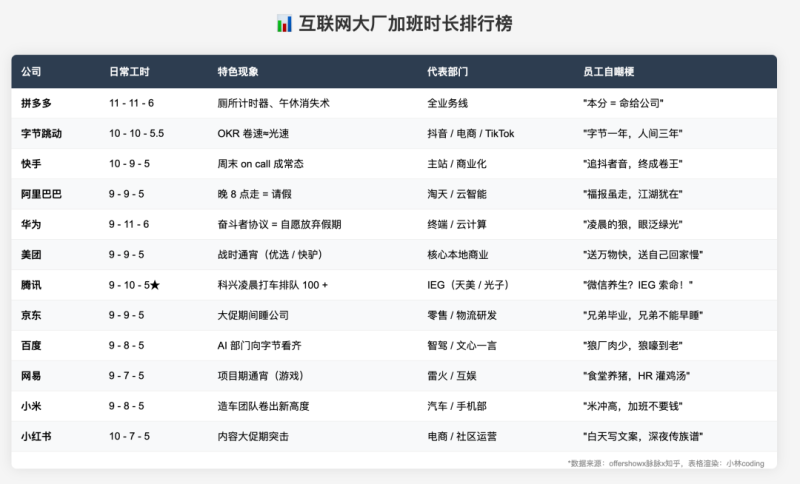Click the "9 - 9 - 5" cell in 美团 row
Screen dimensions: 800x484
click(127, 254)
